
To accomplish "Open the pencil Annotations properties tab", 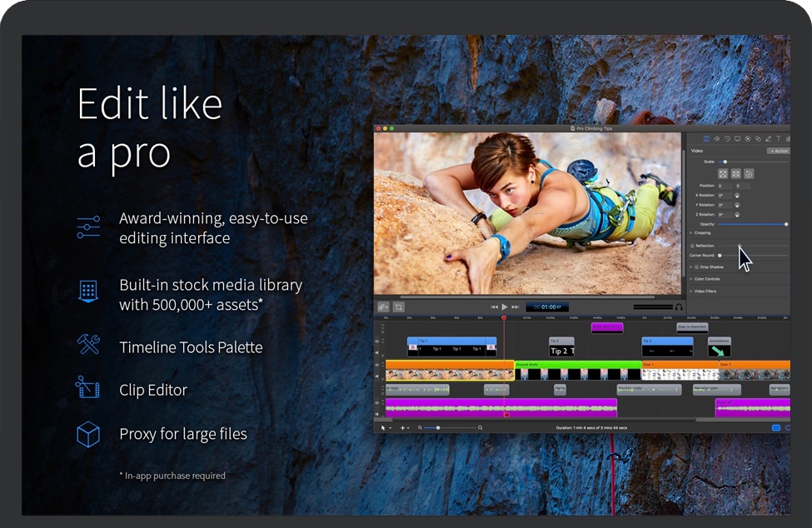I will tap(769, 139).
